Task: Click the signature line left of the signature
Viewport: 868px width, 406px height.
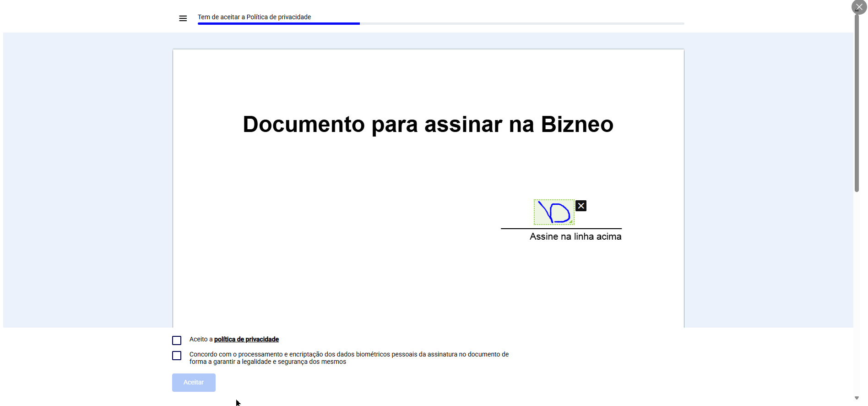Action: 516,228
